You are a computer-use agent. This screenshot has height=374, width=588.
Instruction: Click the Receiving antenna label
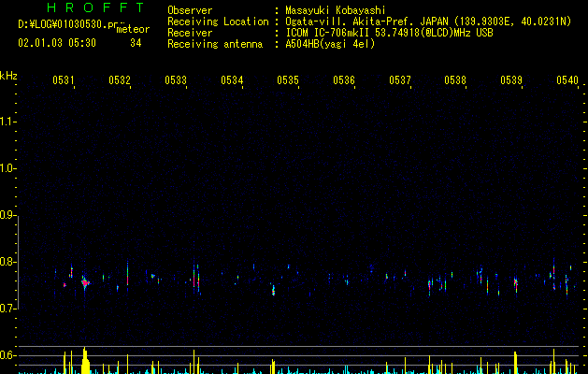215,44
